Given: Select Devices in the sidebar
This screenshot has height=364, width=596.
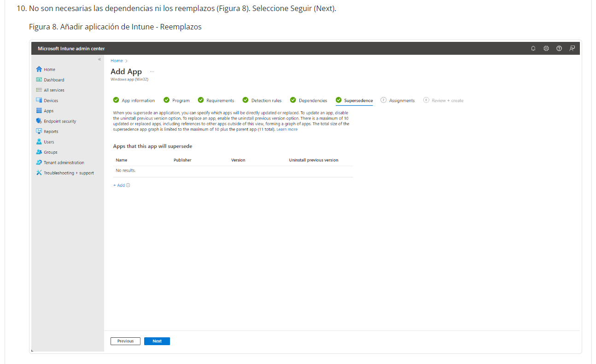Looking at the screenshot, I should pos(47,101).
